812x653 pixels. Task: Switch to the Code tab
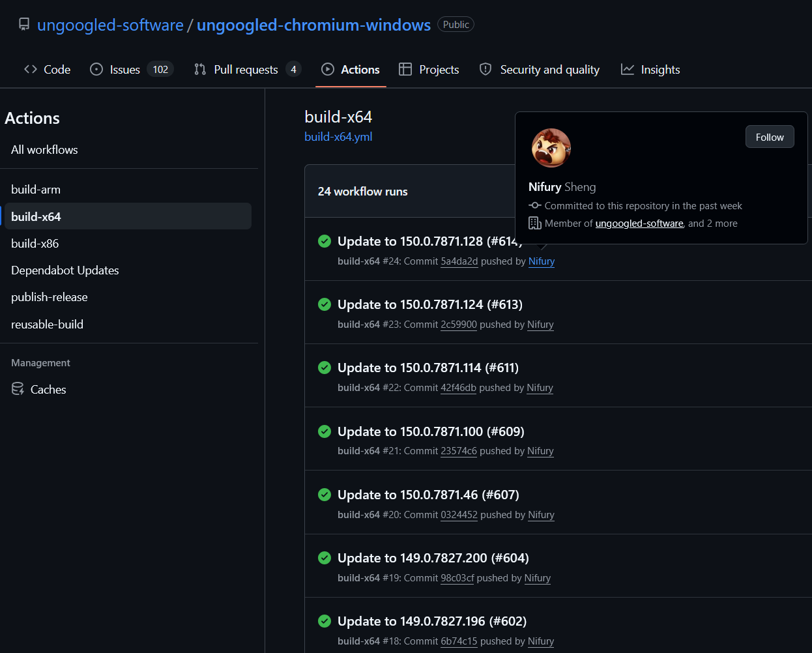[x=47, y=69]
